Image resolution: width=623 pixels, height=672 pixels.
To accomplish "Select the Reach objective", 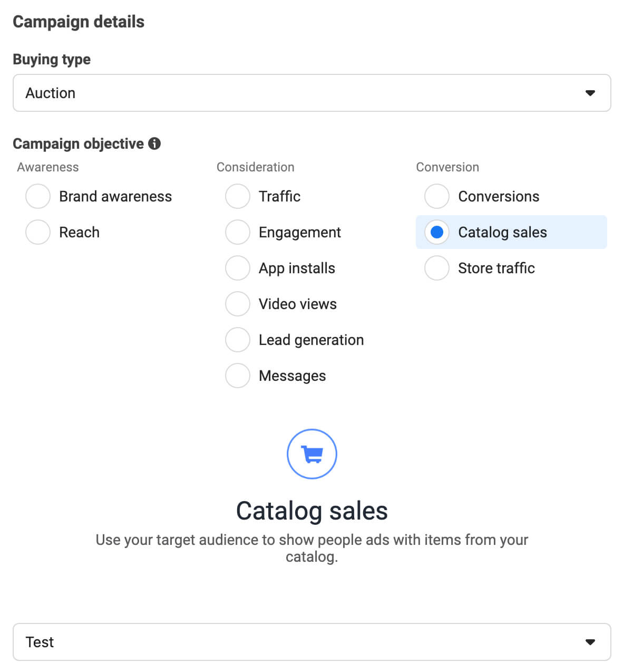I will coord(37,232).
